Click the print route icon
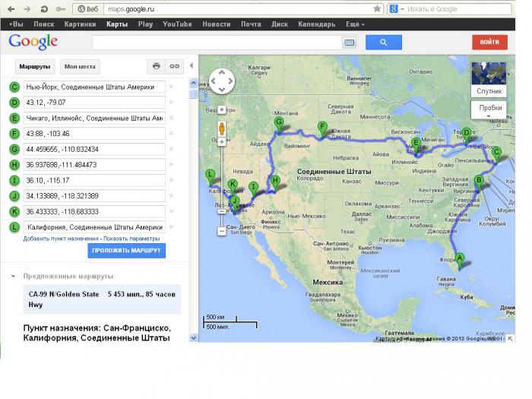The width and height of the screenshot is (532, 399). click(x=157, y=66)
